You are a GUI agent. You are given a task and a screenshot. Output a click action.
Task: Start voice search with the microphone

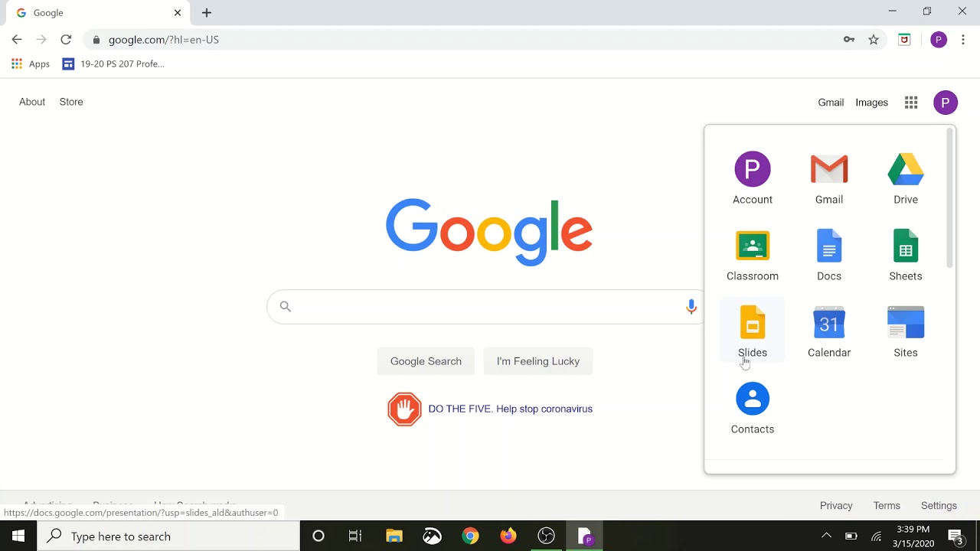tap(691, 307)
